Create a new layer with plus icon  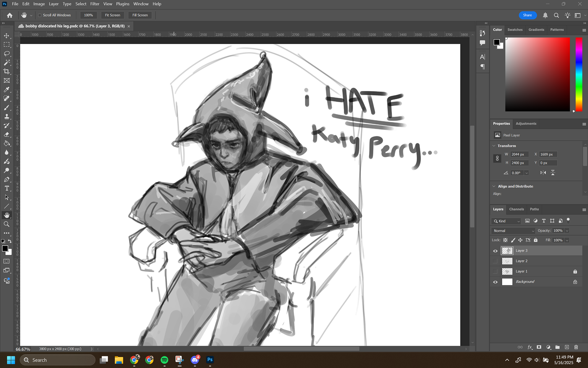[567, 347]
